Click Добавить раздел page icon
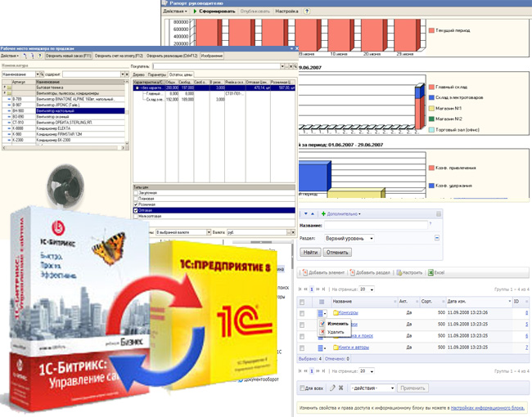 (x=352, y=272)
